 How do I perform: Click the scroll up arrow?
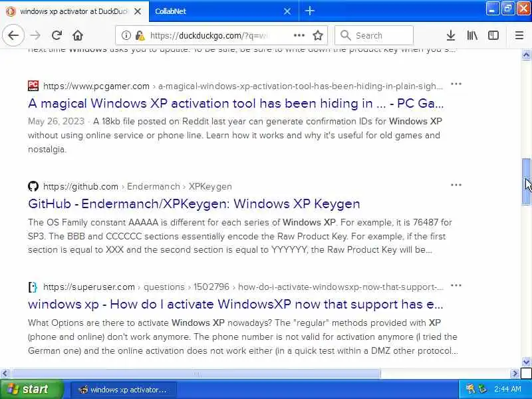pyautogui.click(x=526, y=55)
